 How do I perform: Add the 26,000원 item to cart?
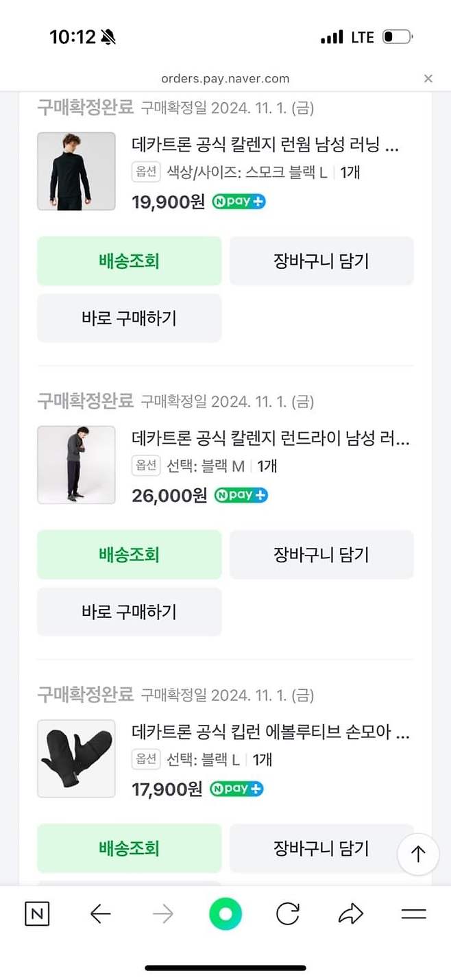pyautogui.click(x=321, y=554)
